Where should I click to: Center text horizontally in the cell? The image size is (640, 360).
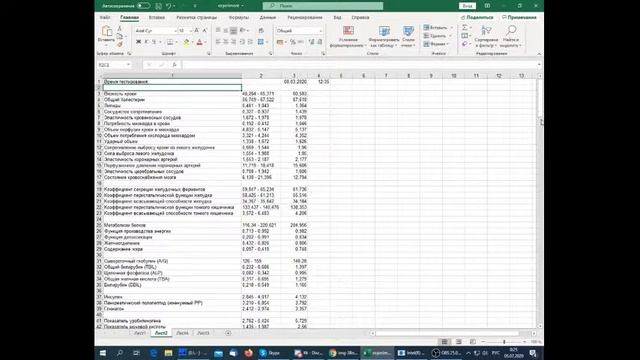pos(226,42)
